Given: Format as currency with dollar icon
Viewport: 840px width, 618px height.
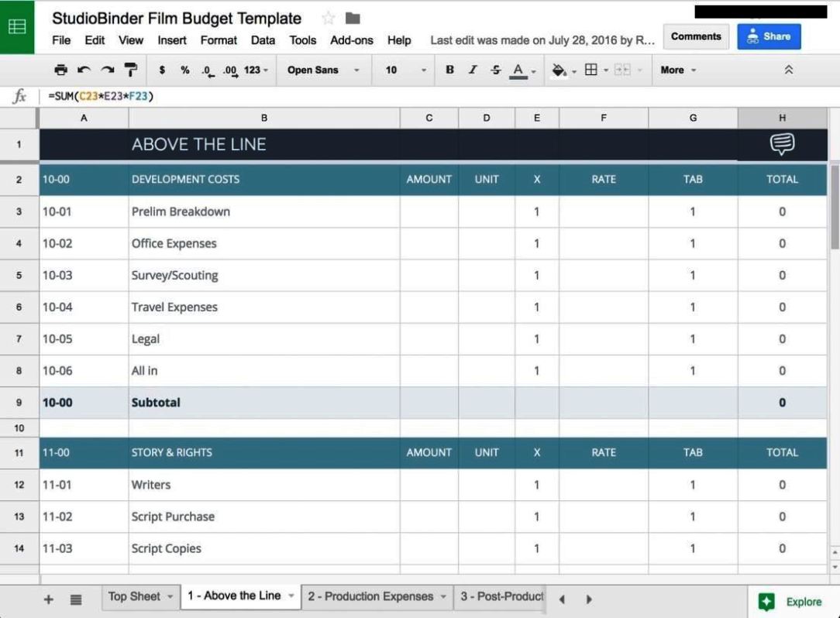Looking at the screenshot, I should coord(162,70).
